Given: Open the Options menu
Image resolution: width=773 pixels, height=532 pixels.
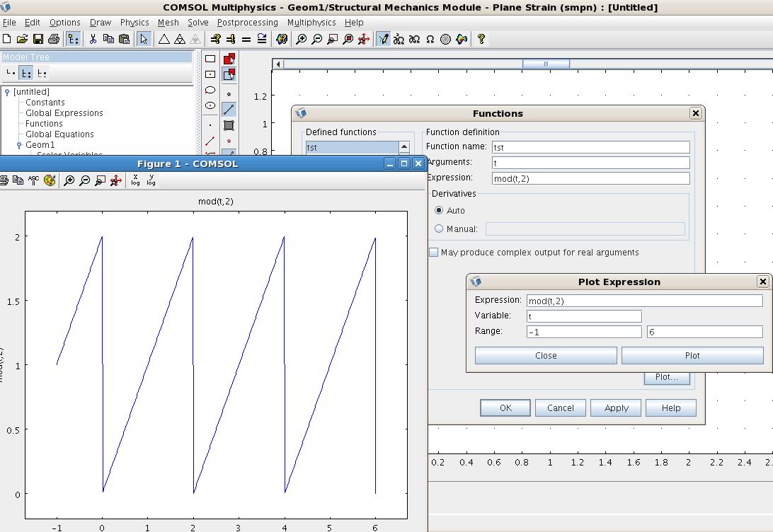Looking at the screenshot, I should [64, 22].
